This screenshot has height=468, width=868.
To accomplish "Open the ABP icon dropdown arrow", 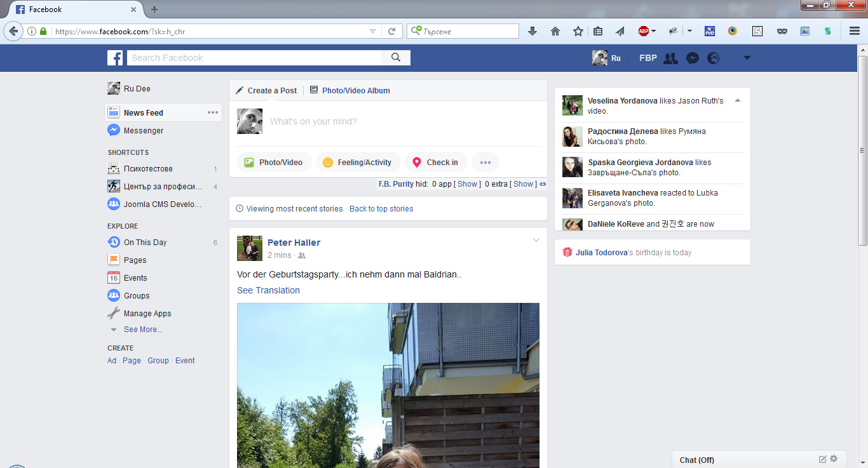I will (x=653, y=31).
